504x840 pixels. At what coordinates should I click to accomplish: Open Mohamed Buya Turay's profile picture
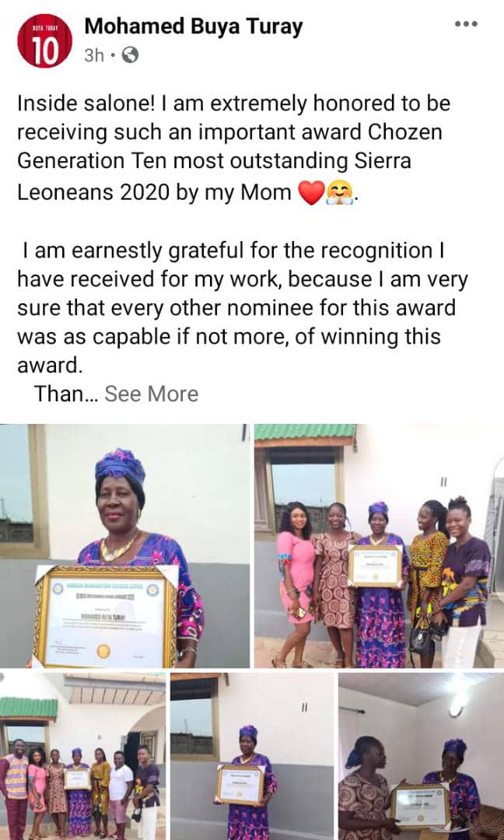(x=44, y=41)
